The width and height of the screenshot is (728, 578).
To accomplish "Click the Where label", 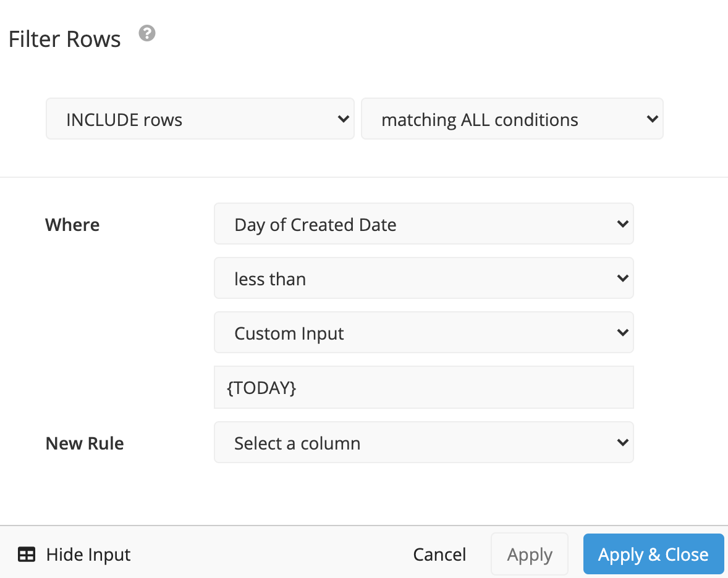I will (72, 225).
